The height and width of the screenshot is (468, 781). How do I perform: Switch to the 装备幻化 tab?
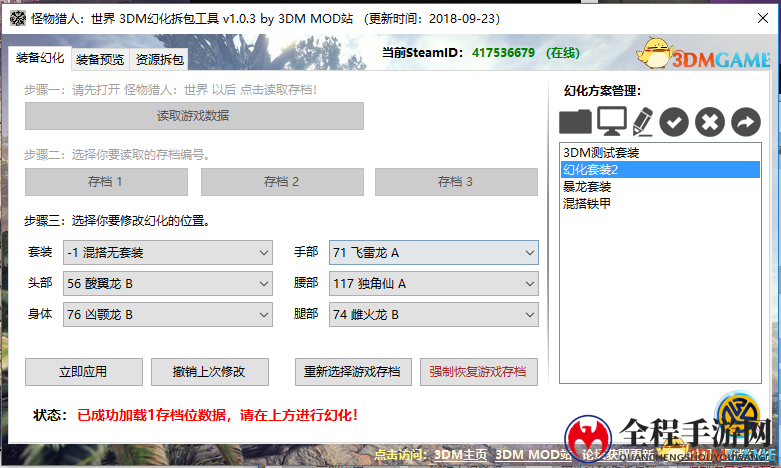(40, 58)
